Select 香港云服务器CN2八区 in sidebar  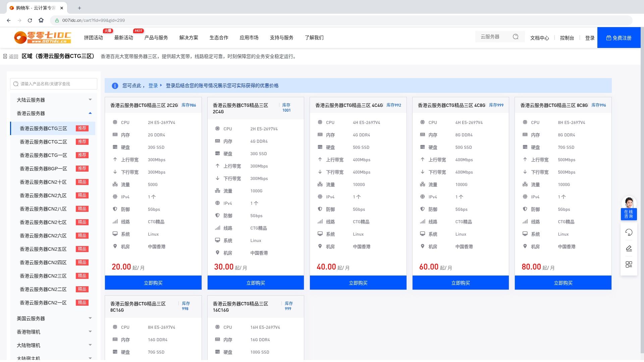(x=53, y=209)
